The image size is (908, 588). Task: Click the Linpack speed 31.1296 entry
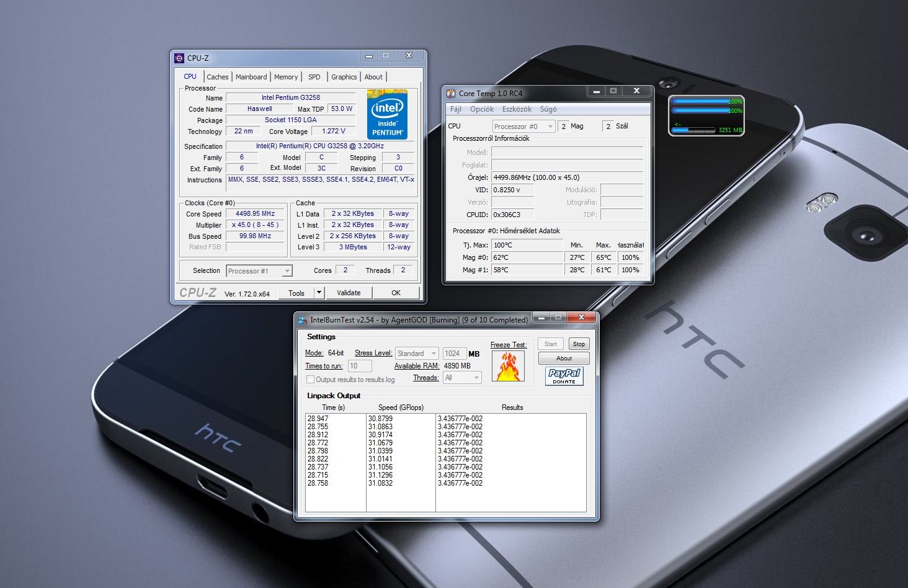tap(380, 475)
